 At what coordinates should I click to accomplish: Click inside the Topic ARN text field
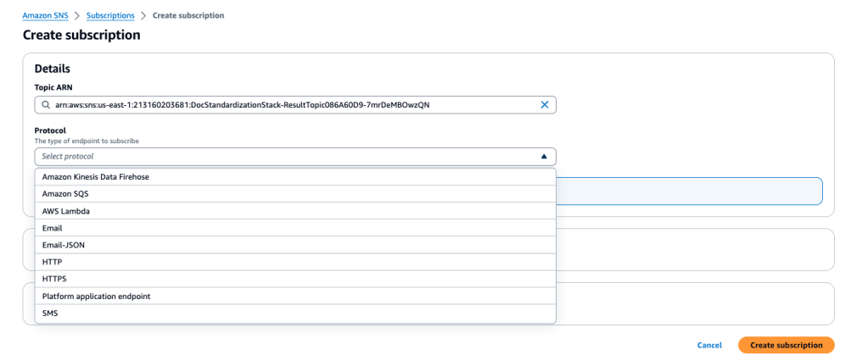pos(288,105)
